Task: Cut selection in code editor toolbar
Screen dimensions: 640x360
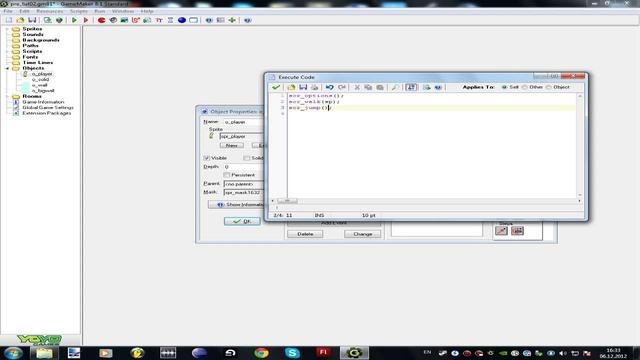Action: tap(357, 87)
